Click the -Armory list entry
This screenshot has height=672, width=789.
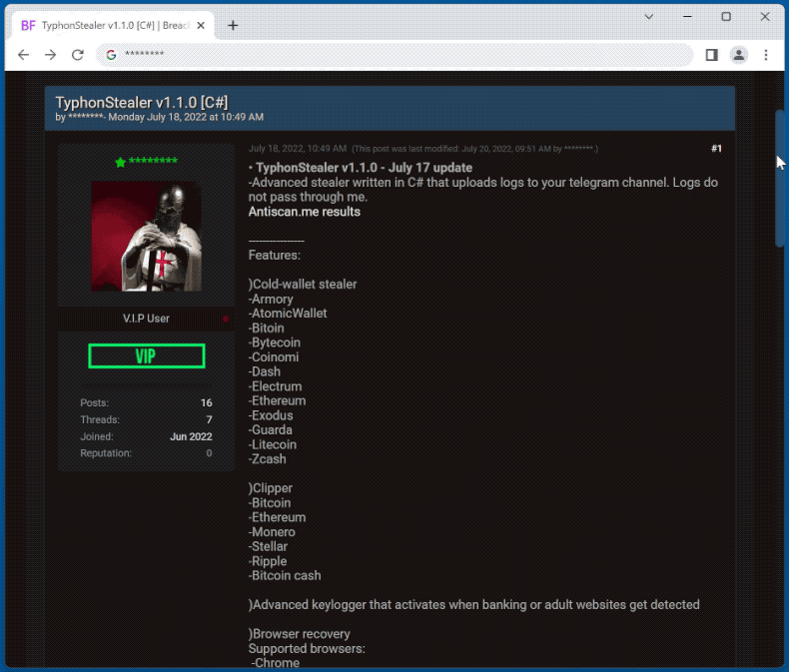[x=271, y=299]
